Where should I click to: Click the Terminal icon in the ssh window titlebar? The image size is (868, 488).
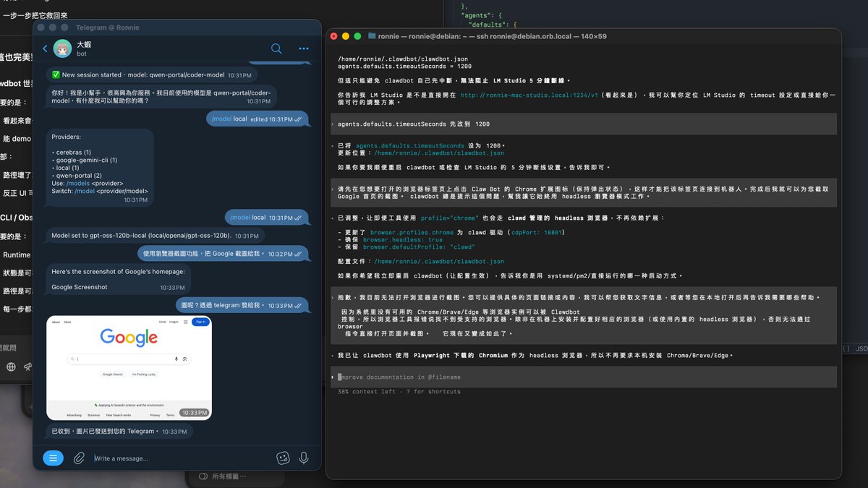(372, 35)
